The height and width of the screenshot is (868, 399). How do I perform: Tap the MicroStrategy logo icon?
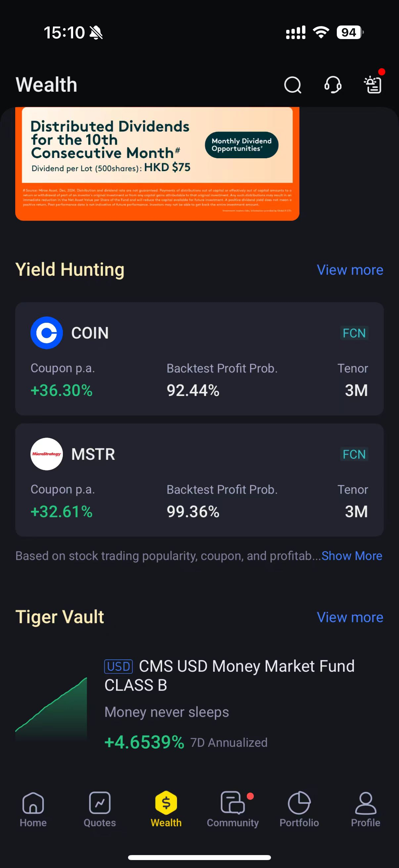46,454
